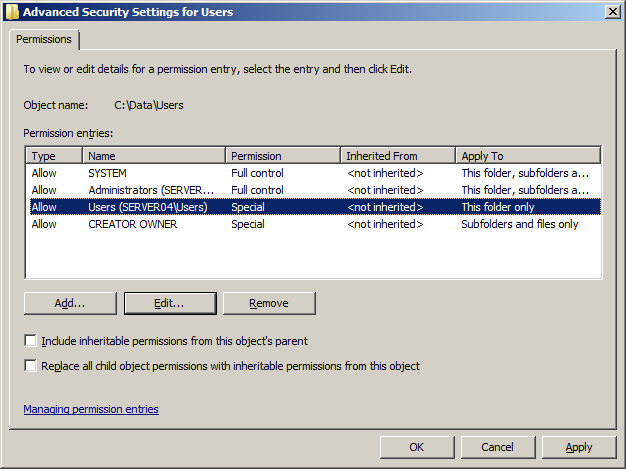Open the Add permission entry dialog
The image size is (626, 469).
pyautogui.click(x=70, y=303)
